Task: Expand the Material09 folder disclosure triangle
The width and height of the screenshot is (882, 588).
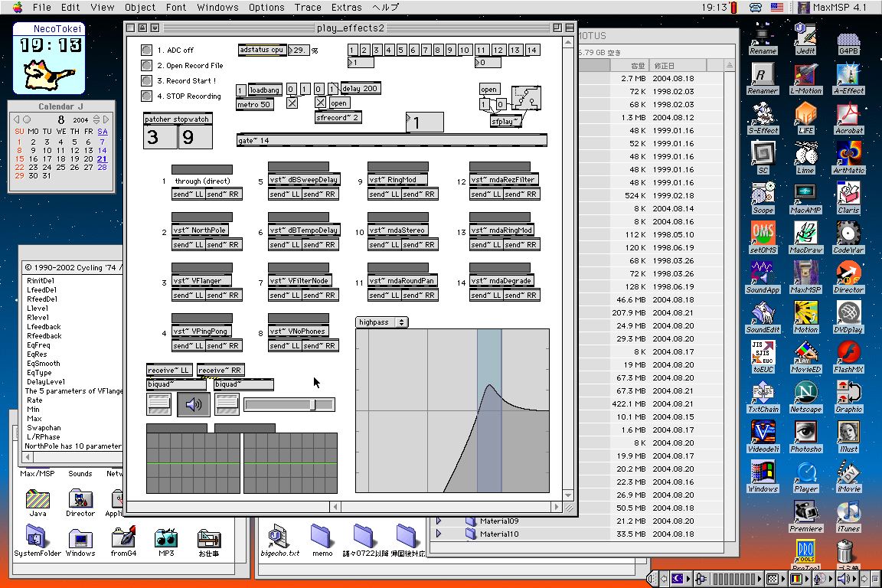Action: tap(439, 521)
